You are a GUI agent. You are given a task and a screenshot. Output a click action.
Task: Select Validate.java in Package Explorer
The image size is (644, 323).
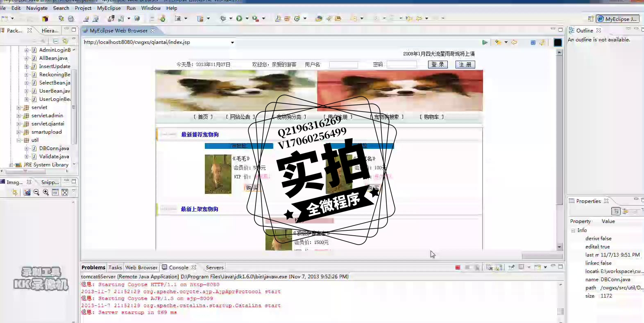(x=54, y=157)
